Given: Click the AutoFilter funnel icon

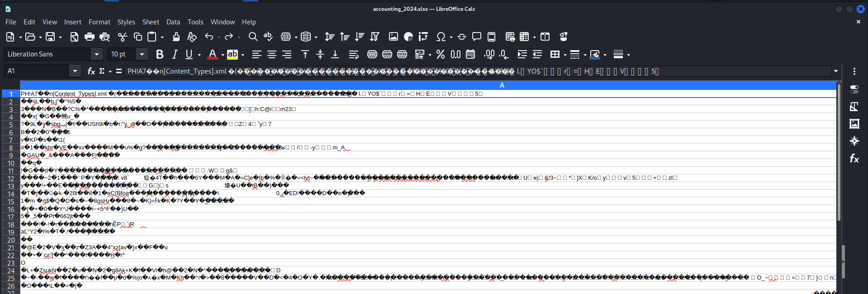Looking at the screenshot, I should pyautogui.click(x=375, y=37).
